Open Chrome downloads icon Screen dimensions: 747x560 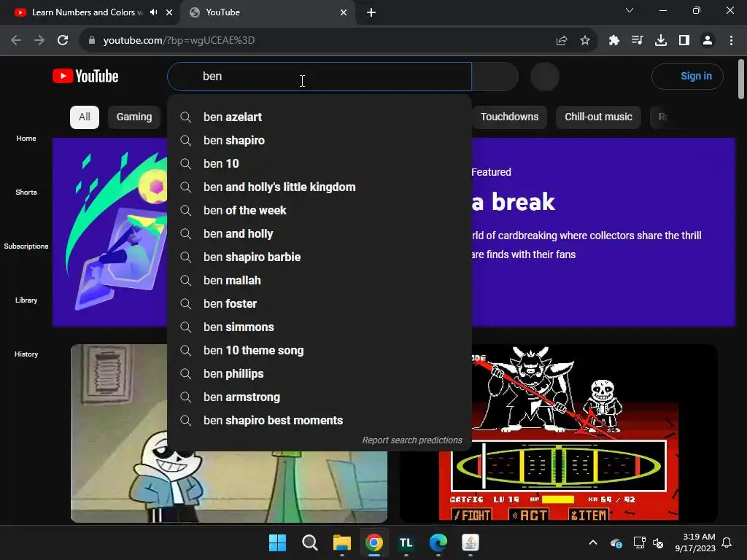point(661,41)
